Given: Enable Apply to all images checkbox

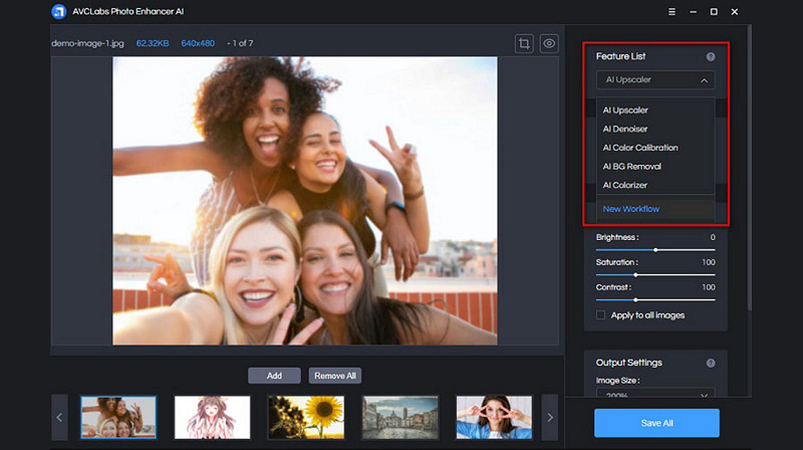Looking at the screenshot, I should coord(601,315).
